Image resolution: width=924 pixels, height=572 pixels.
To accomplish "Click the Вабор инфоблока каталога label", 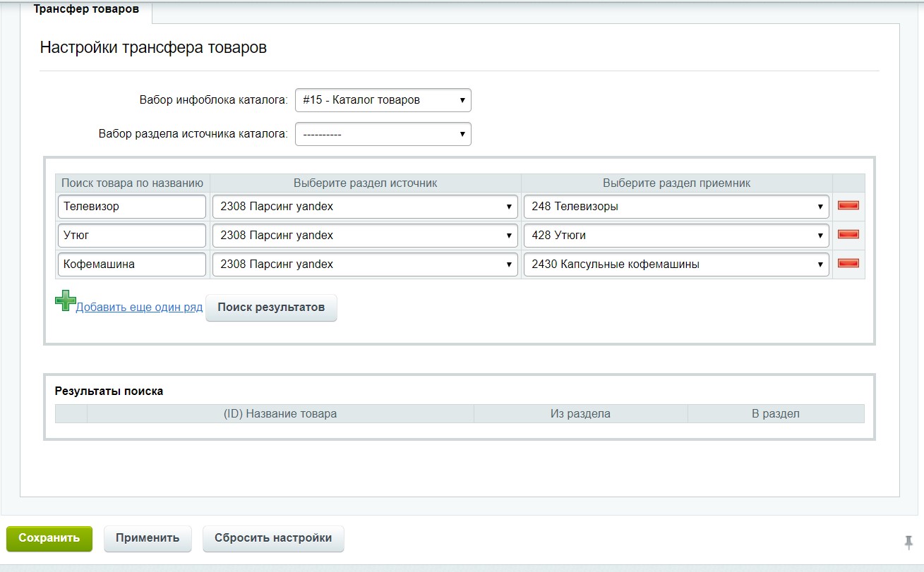I will tap(214, 100).
